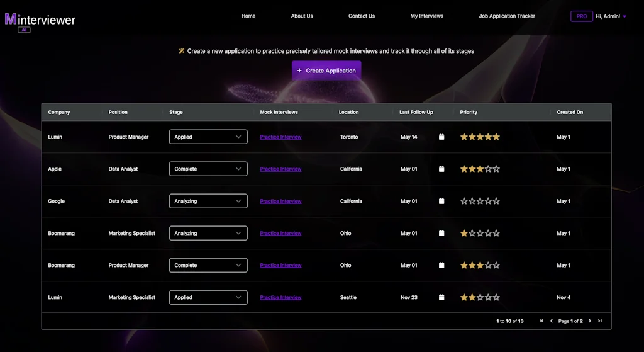This screenshot has width=644, height=352.
Task: Set Lumin Marketing Specialist priority to three stars
Action: coord(480,297)
